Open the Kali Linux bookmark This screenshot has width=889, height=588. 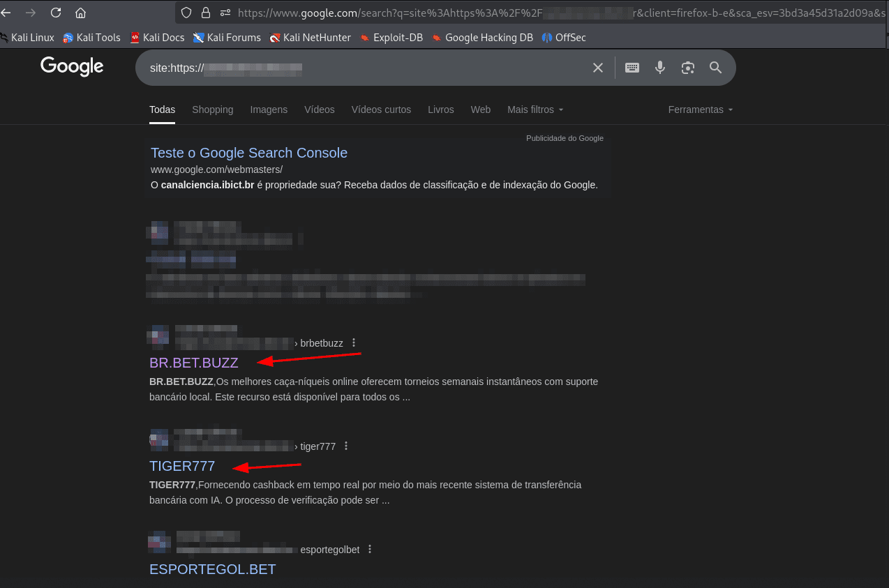[x=27, y=38]
